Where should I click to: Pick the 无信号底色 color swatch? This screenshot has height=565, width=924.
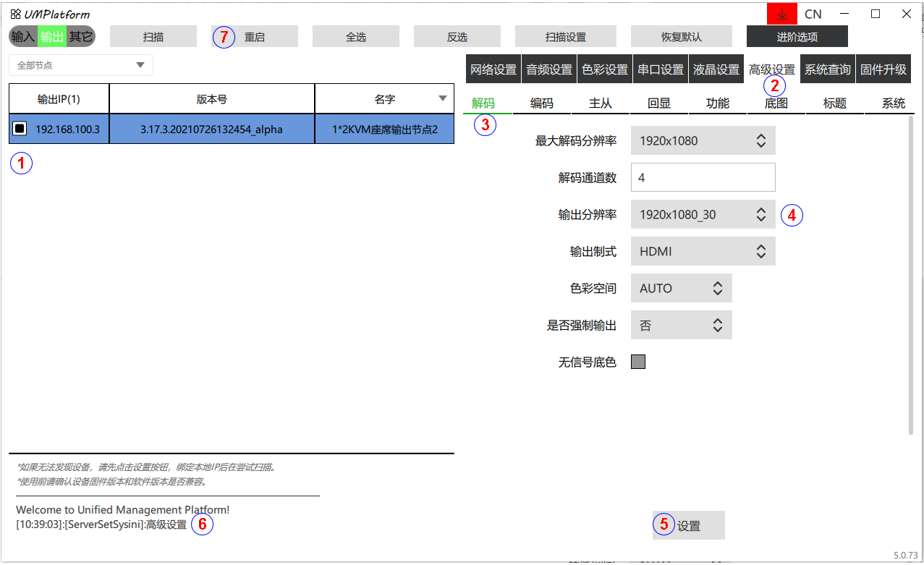(x=637, y=362)
